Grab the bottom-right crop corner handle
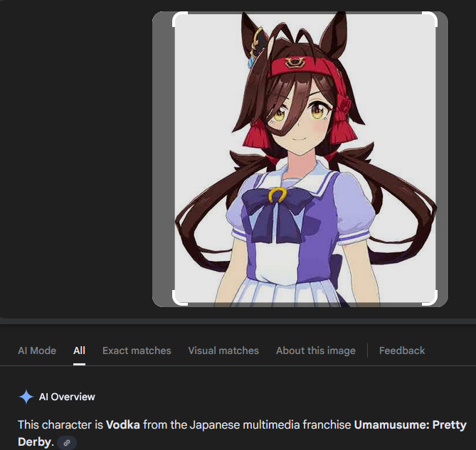 point(430,298)
